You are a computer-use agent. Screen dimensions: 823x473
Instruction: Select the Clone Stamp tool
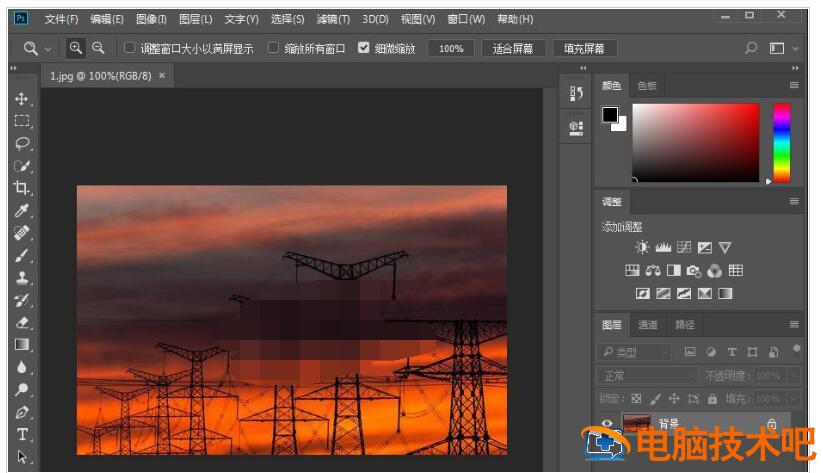click(x=21, y=278)
